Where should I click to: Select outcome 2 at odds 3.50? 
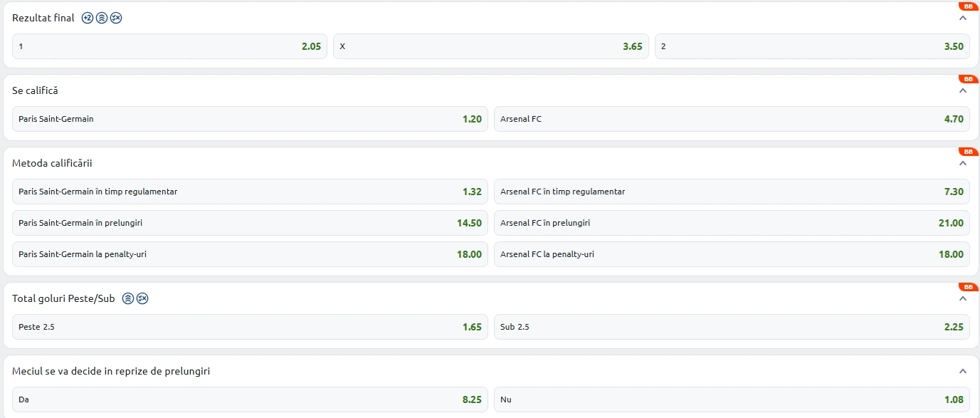pyautogui.click(x=812, y=46)
